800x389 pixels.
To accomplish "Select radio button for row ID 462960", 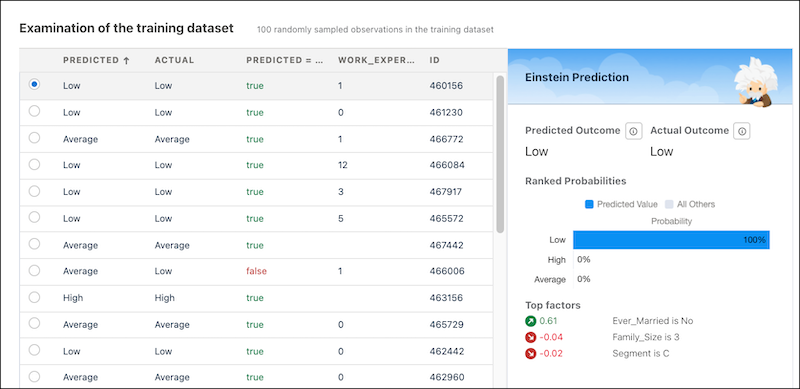I will (x=34, y=376).
